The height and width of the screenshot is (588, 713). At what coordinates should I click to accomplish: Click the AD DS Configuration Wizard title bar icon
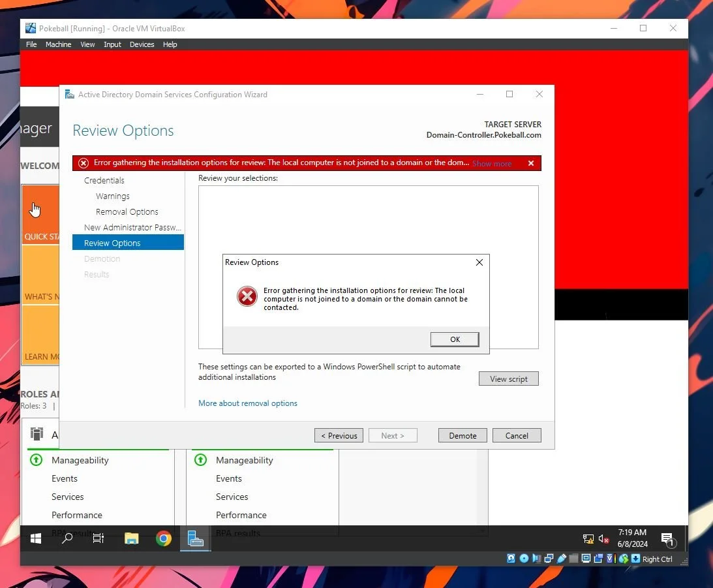pyautogui.click(x=70, y=94)
